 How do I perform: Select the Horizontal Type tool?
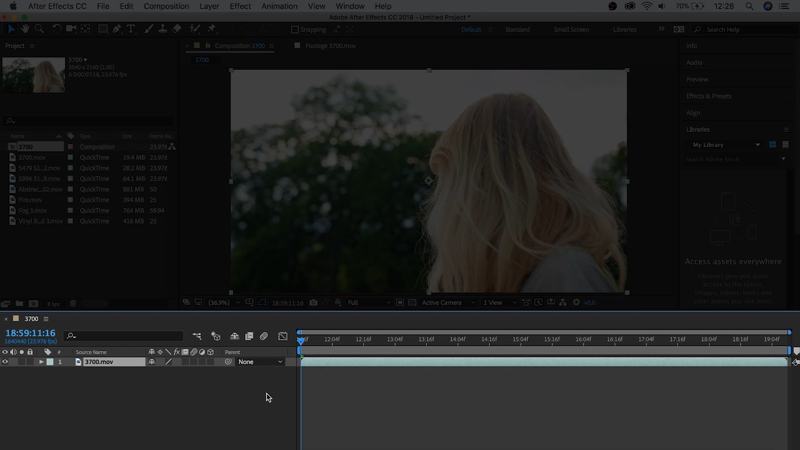131,29
